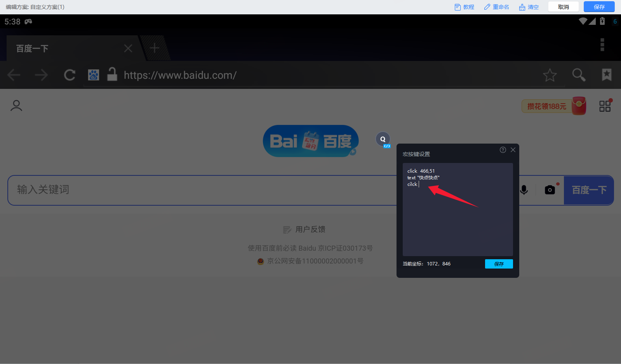Tap the camera image search icon
The height and width of the screenshot is (364, 621).
click(550, 190)
